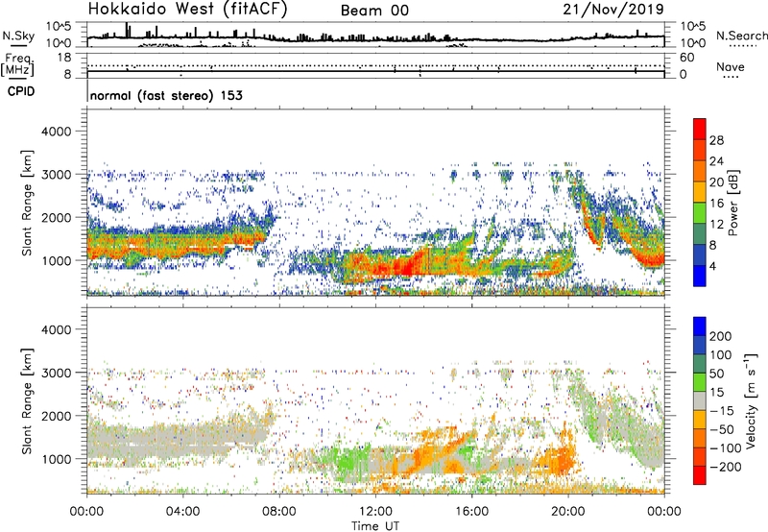This screenshot has width=768, height=532.
Task: Click the 'Freq. [MHz]' axis label
Action: point(17,64)
